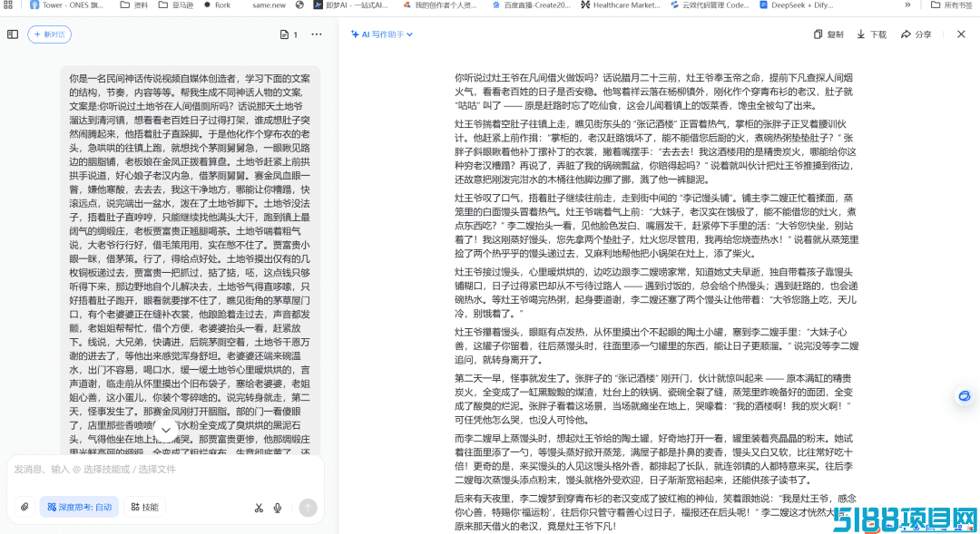980x534 pixels.
Task: Toggle the sidebar panel icon
Action: coord(13,34)
